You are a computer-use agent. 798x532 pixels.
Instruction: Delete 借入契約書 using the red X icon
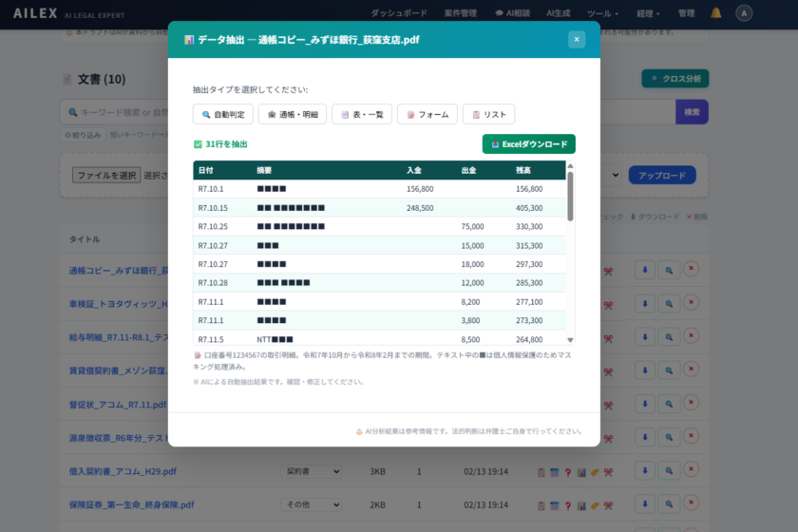(692, 471)
